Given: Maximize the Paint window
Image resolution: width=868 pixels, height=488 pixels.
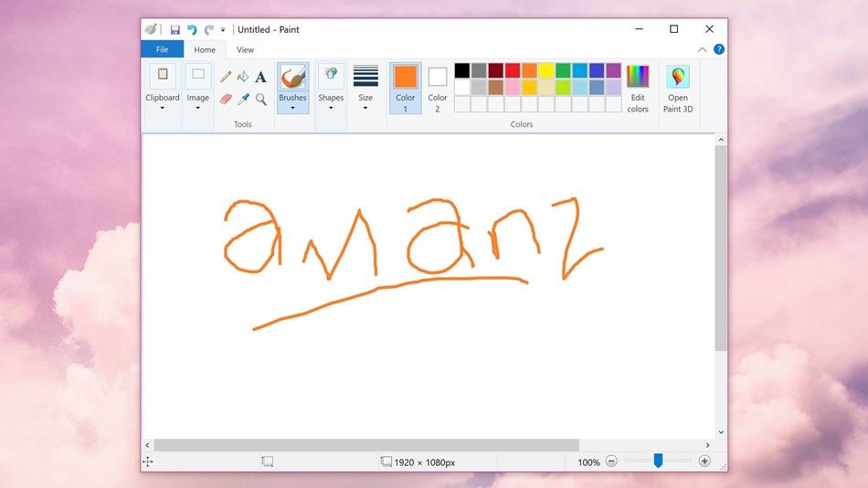Looking at the screenshot, I should point(673,29).
